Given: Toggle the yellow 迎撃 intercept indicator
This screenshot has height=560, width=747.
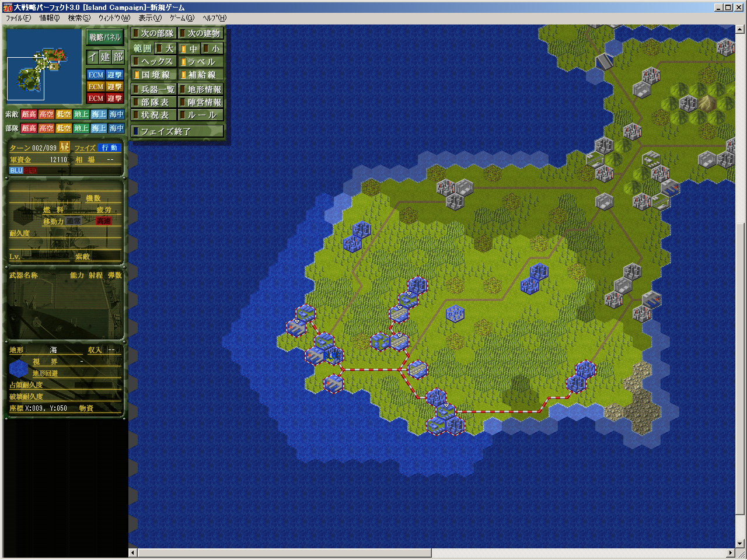Looking at the screenshot, I should pos(114,86).
